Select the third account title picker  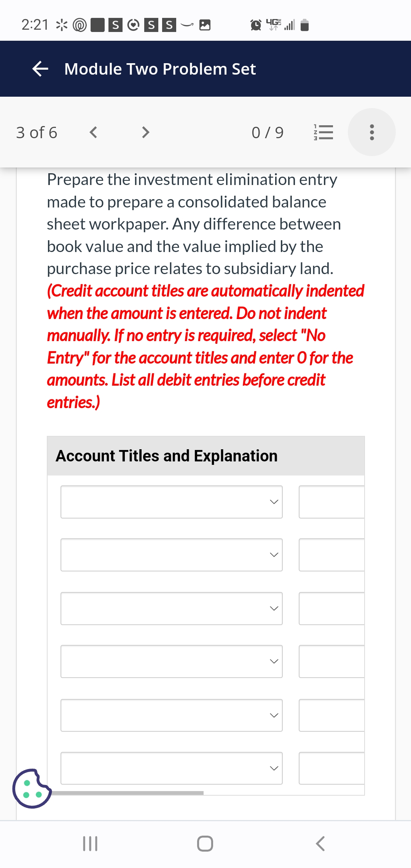(172, 608)
